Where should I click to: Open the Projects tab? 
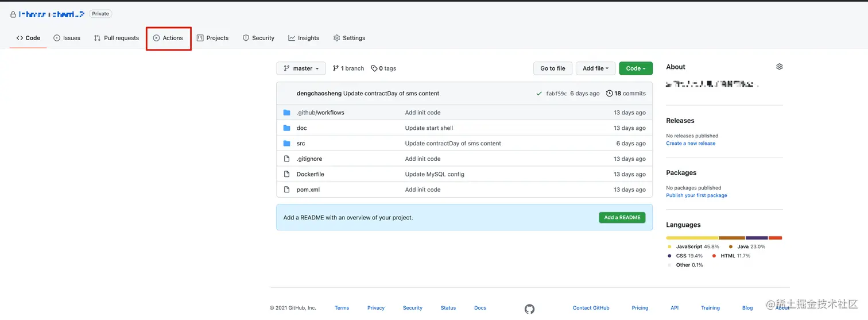(212, 38)
